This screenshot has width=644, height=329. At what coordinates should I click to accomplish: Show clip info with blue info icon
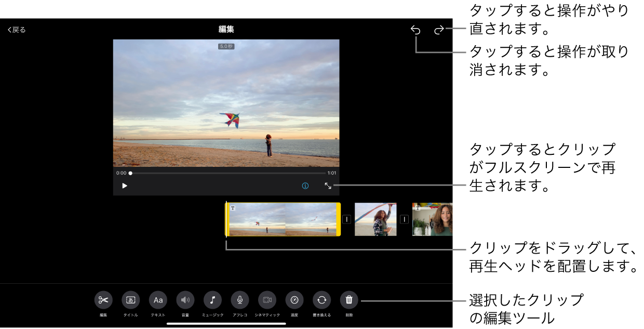tap(305, 186)
